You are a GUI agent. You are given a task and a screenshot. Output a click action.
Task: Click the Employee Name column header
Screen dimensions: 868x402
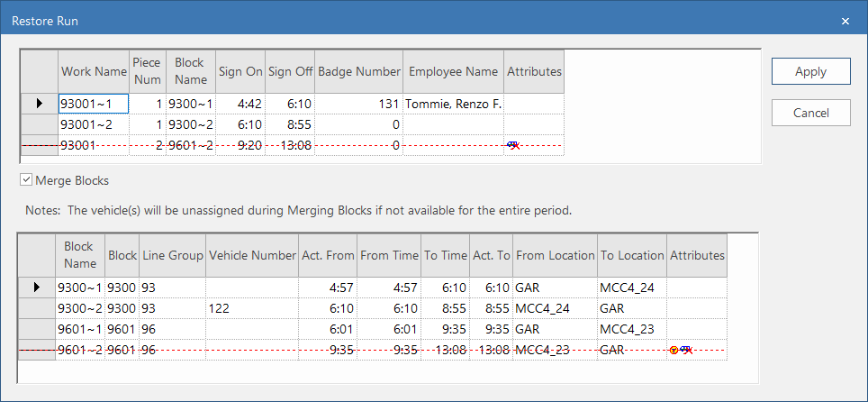(453, 71)
